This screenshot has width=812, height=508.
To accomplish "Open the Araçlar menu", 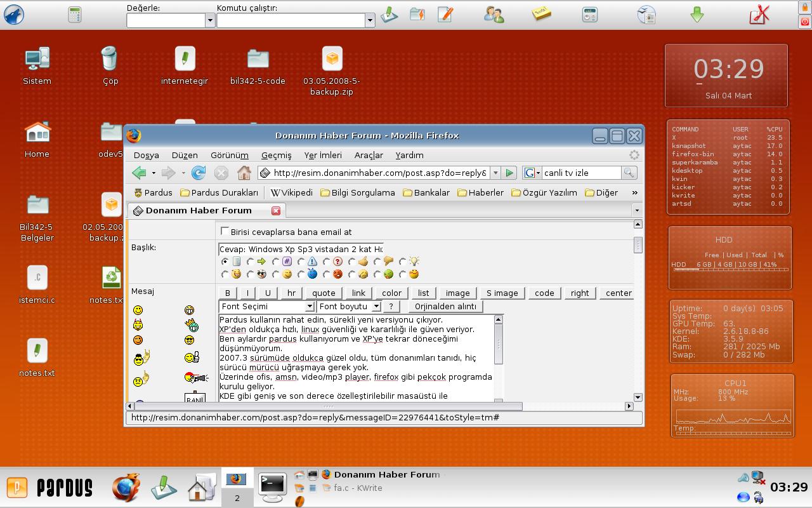I will (x=369, y=155).
